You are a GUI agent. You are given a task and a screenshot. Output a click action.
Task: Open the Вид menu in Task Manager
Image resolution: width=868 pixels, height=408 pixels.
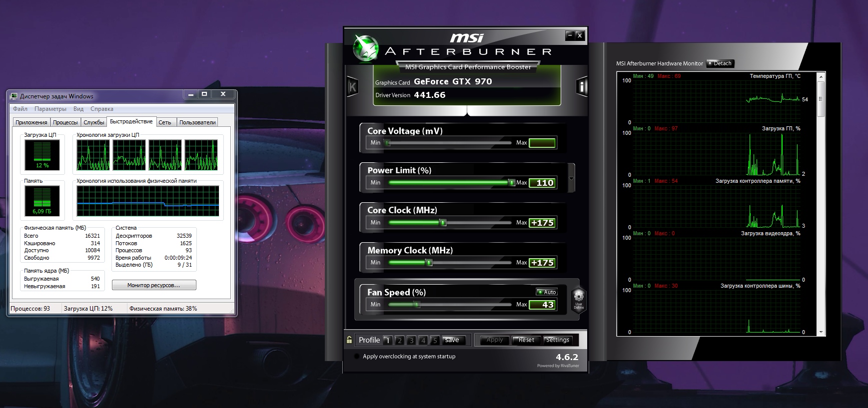tap(78, 109)
